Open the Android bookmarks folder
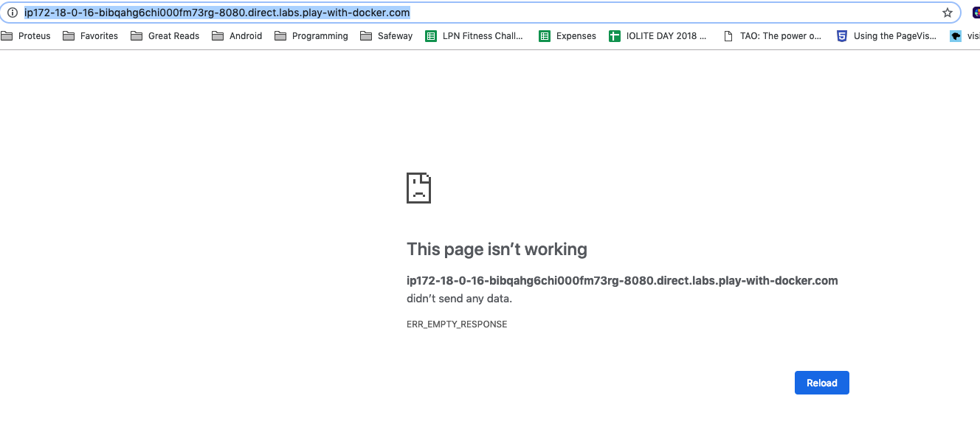The height and width of the screenshot is (438, 980). (238, 35)
